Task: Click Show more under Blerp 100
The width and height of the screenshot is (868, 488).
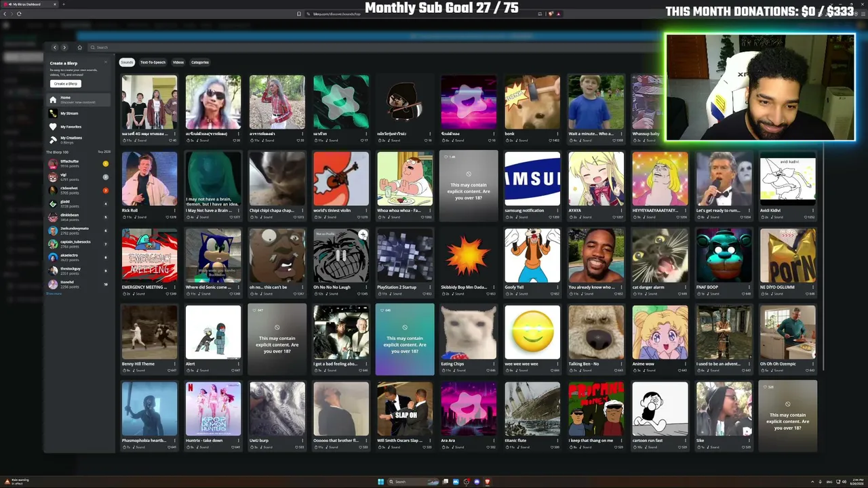Action: click(53, 293)
